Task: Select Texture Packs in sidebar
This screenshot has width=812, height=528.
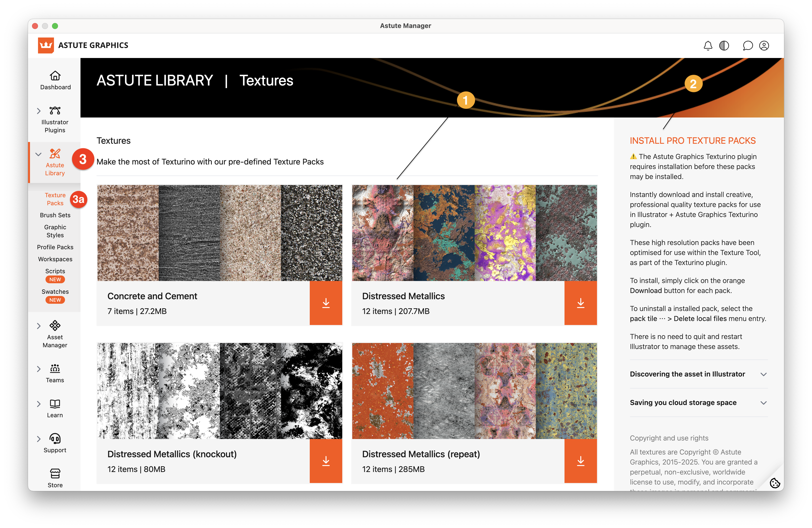Action: (x=55, y=199)
